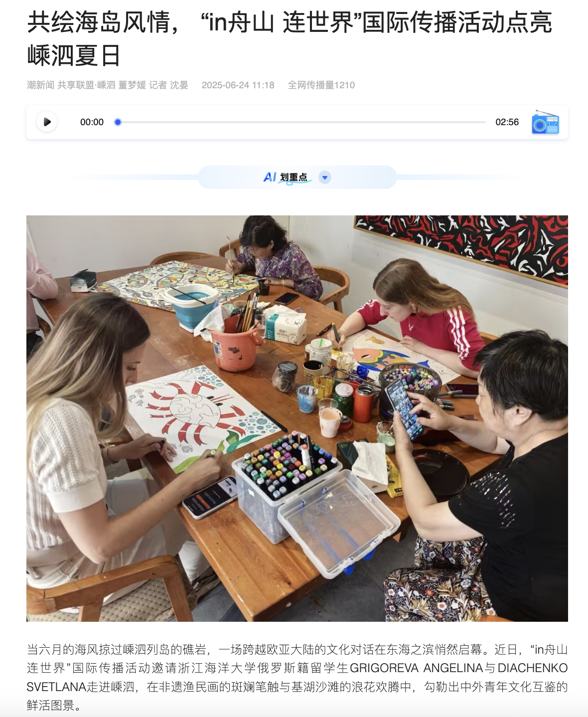Click the AI 划重点 logo
This screenshot has height=717, width=588.
tap(288, 178)
